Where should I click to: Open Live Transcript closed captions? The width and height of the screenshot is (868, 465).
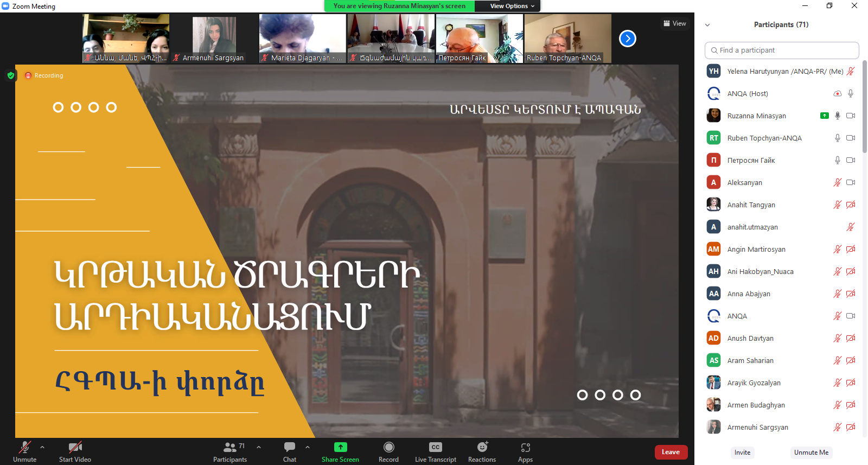[435, 448]
